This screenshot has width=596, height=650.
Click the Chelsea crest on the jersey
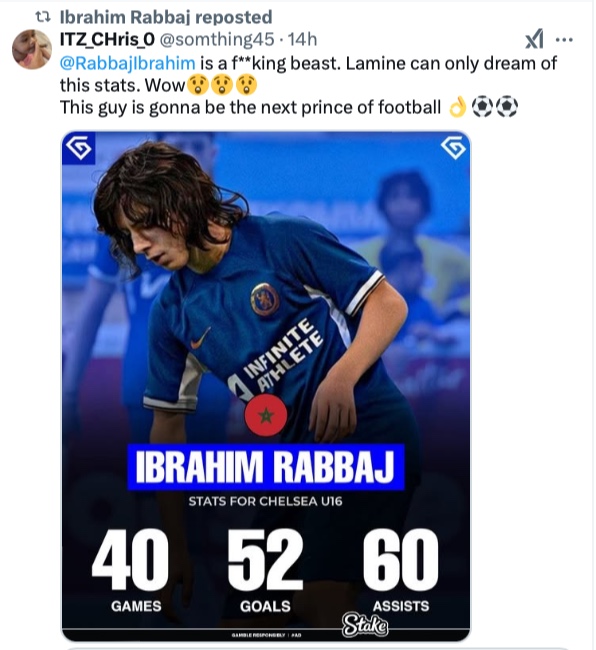point(265,299)
